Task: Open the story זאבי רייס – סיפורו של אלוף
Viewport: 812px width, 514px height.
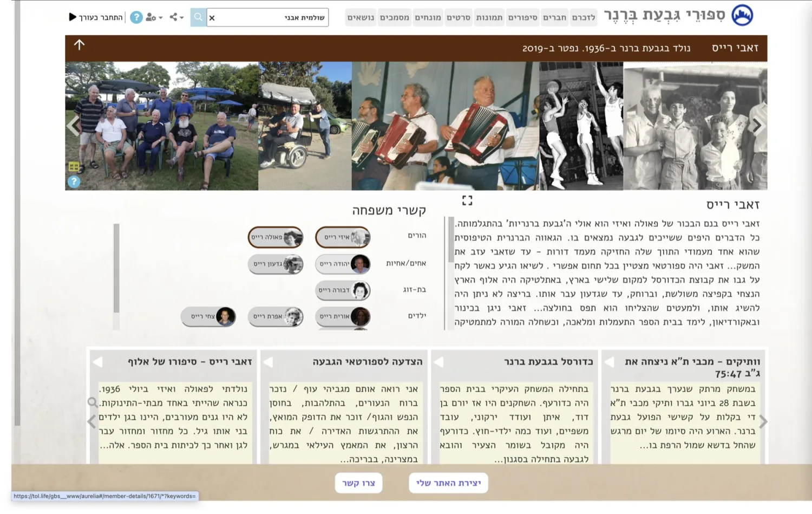Action: tap(190, 361)
